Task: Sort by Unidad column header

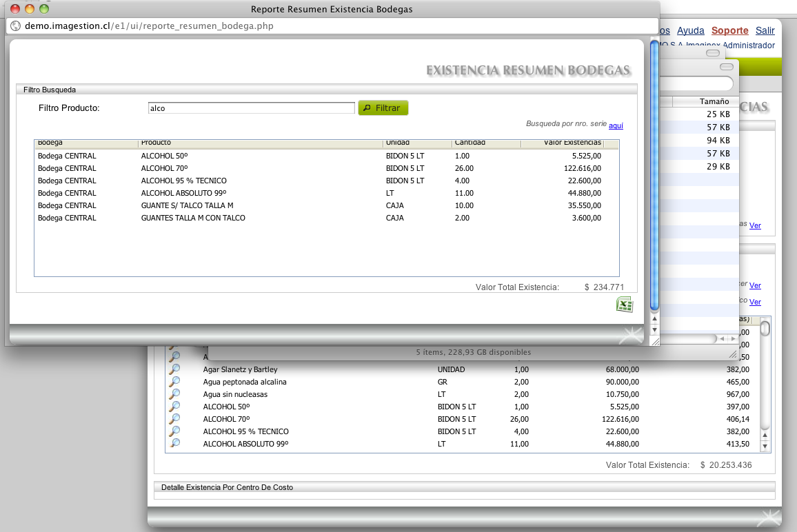Action: [417, 143]
